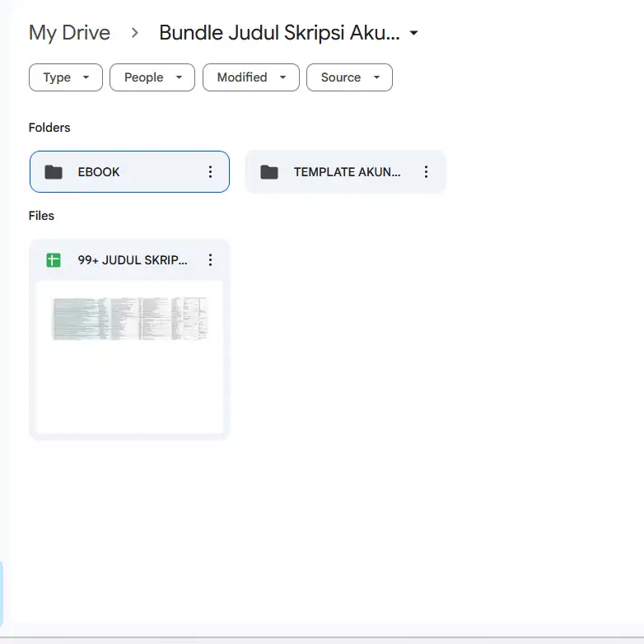Click the breadcrumb chevron after My Drive
The height and width of the screenshot is (644, 644).
point(135,33)
